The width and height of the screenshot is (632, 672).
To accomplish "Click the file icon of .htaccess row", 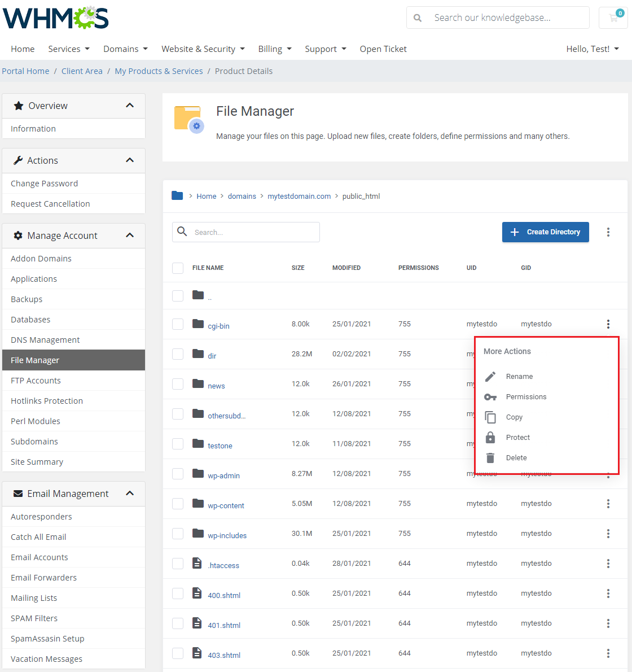I will (197, 563).
